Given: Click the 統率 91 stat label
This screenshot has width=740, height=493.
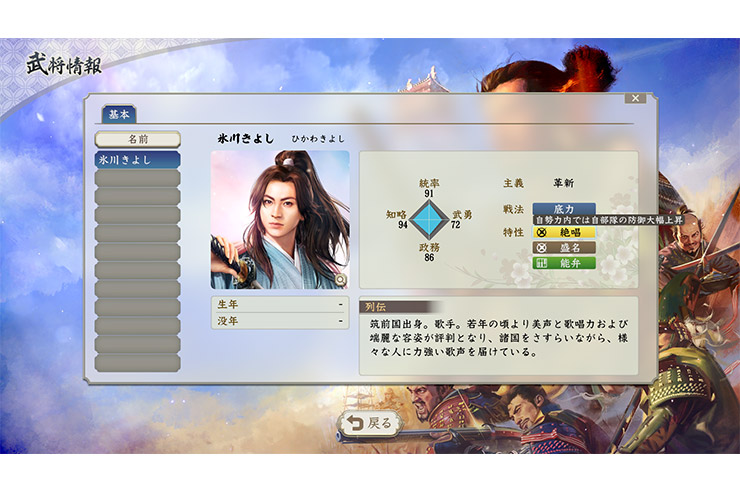Looking at the screenshot, I should pyautogui.click(x=429, y=188).
